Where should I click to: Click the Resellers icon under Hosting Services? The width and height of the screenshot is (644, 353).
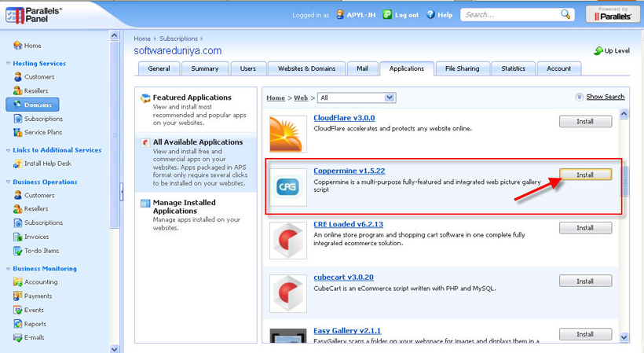tap(17, 90)
